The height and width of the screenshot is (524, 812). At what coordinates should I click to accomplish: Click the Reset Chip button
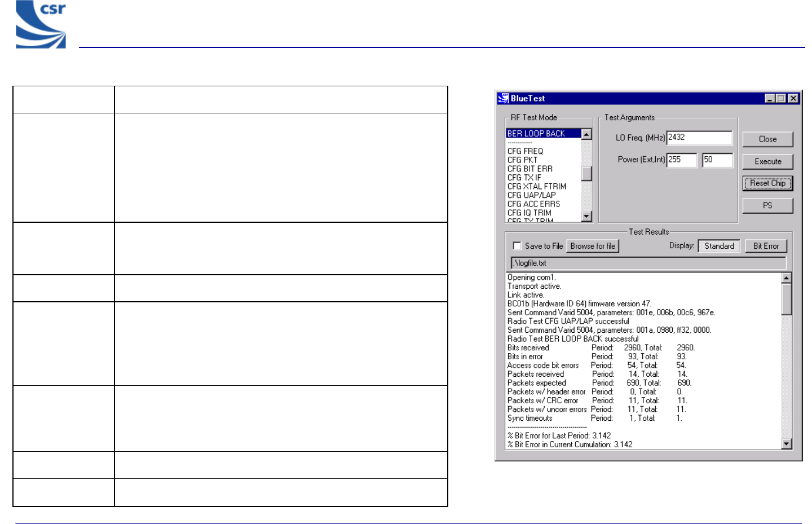click(x=768, y=183)
